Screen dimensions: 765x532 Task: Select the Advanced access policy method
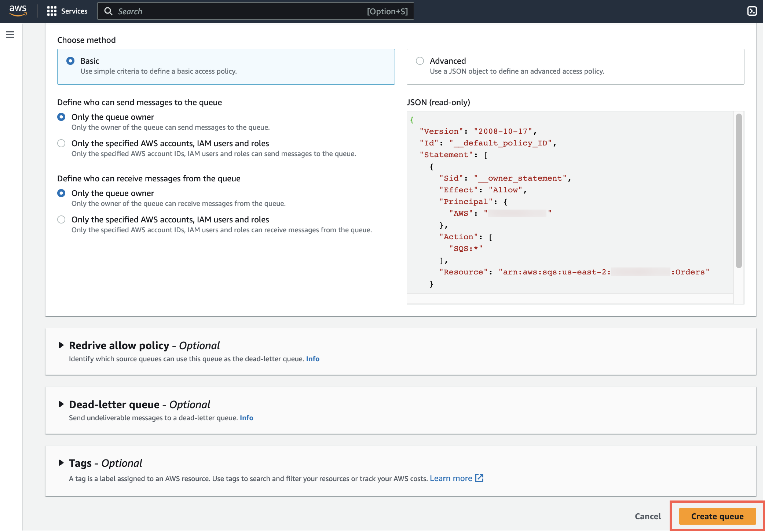tap(420, 61)
